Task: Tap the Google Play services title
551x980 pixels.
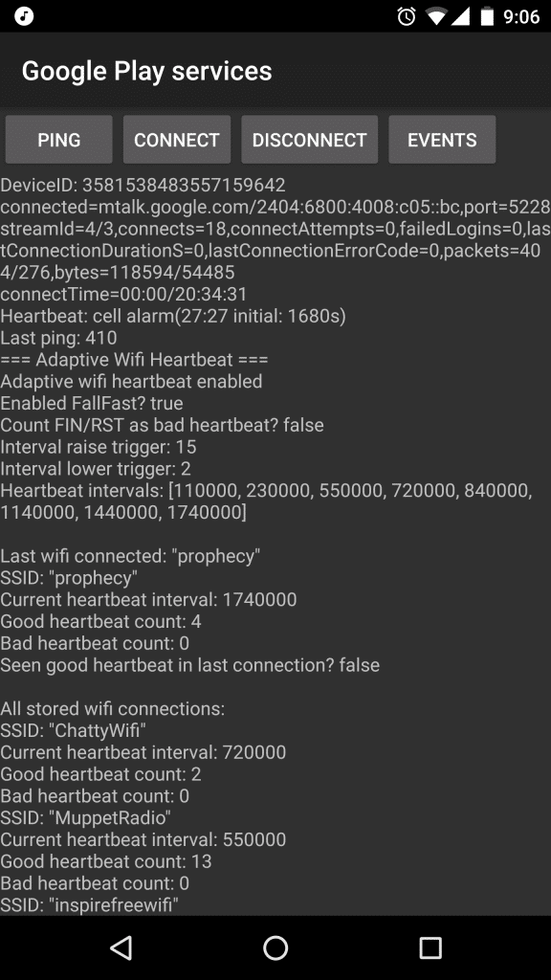Action: pyautogui.click(x=143, y=71)
